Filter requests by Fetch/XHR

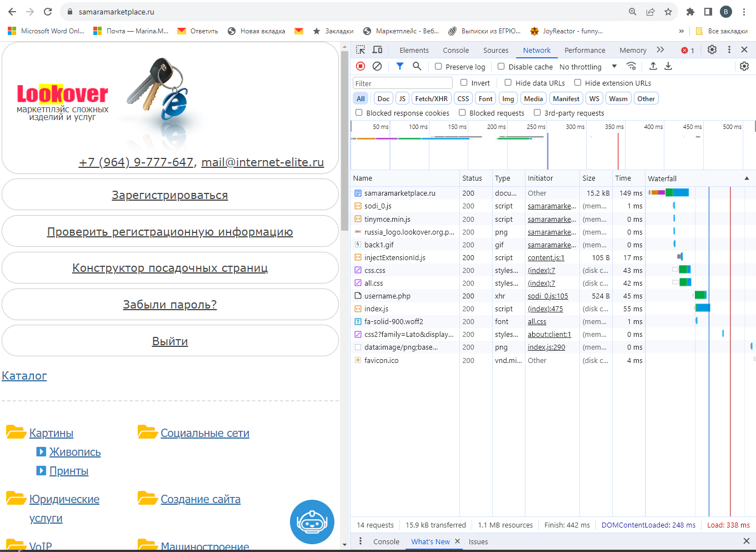point(431,99)
